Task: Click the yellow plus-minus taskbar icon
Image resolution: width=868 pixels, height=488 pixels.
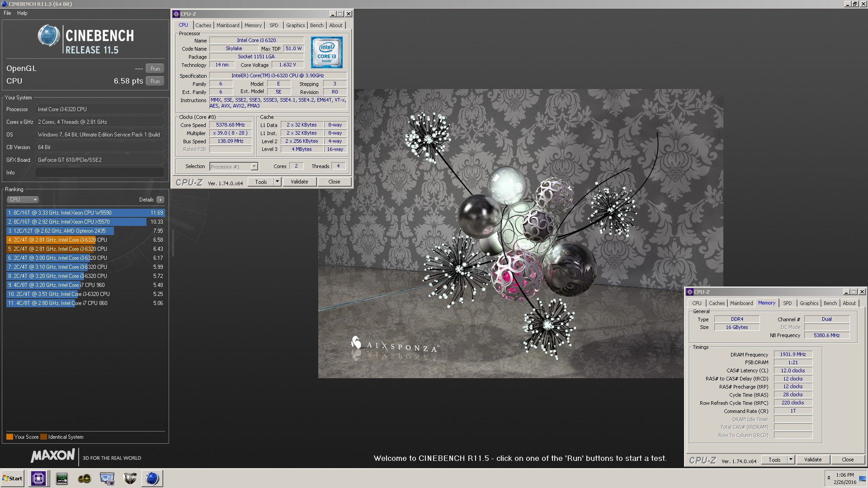Action: point(84,478)
